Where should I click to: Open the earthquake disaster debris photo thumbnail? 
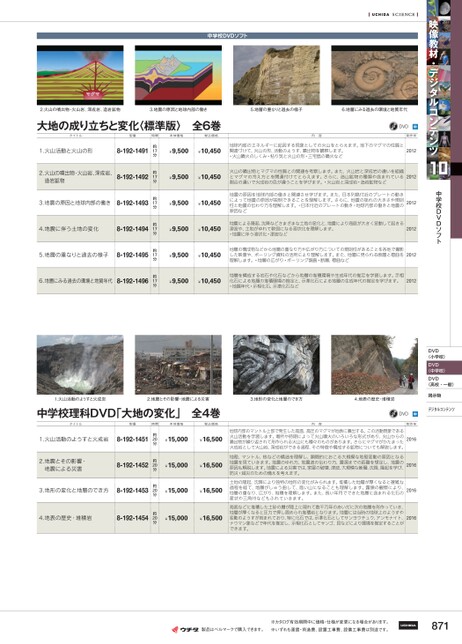tap(178, 365)
